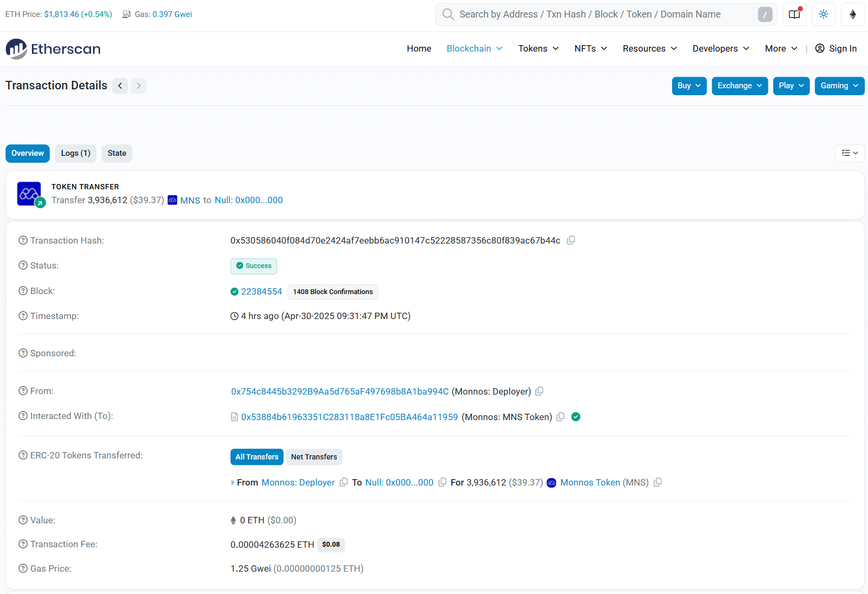
Task: Click Status help question icon
Action: coord(23,265)
